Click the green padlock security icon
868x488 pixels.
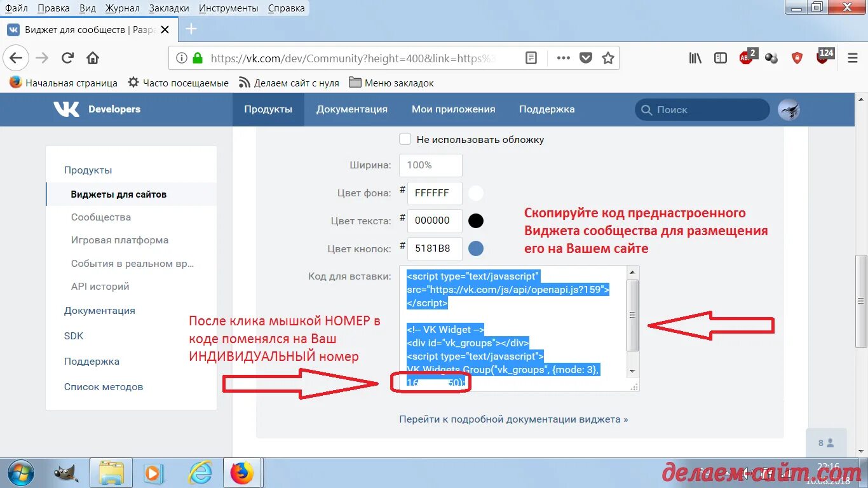point(198,58)
